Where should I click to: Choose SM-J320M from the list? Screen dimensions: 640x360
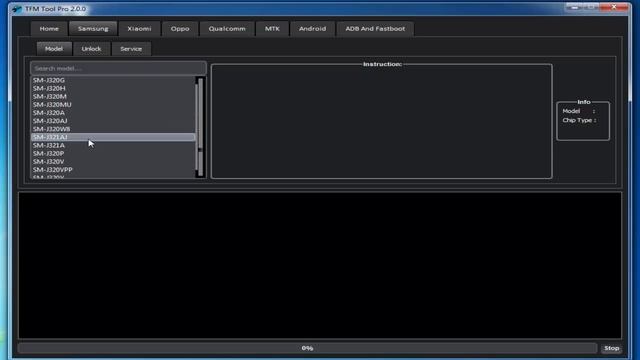tap(113, 96)
